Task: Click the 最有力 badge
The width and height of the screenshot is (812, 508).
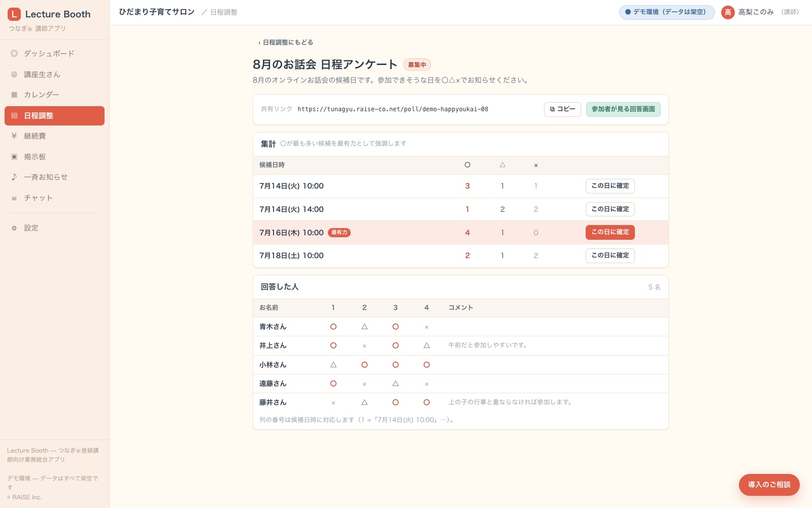Action: pyautogui.click(x=339, y=233)
